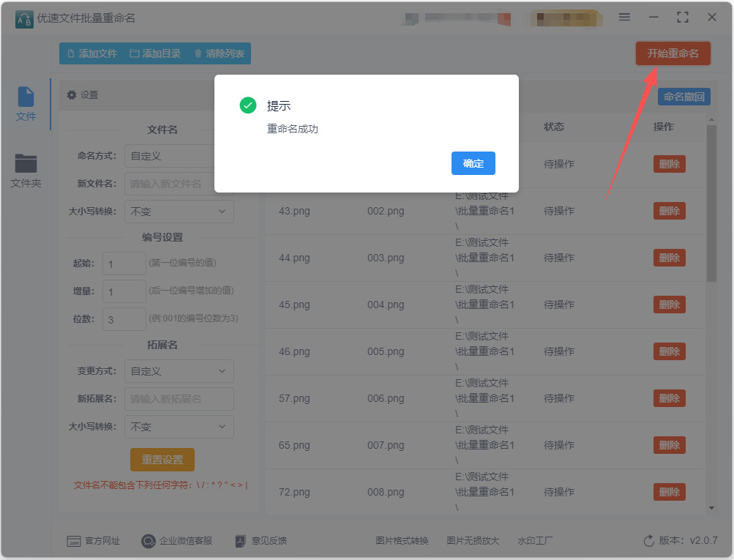Select the 44.png filename cell
Image resolution: width=734 pixels, height=560 pixels.
tap(294, 258)
